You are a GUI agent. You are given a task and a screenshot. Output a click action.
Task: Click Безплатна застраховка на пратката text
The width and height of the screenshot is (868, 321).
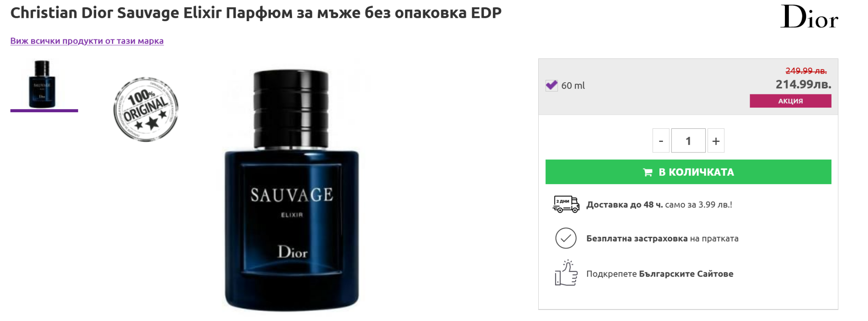coord(662,238)
